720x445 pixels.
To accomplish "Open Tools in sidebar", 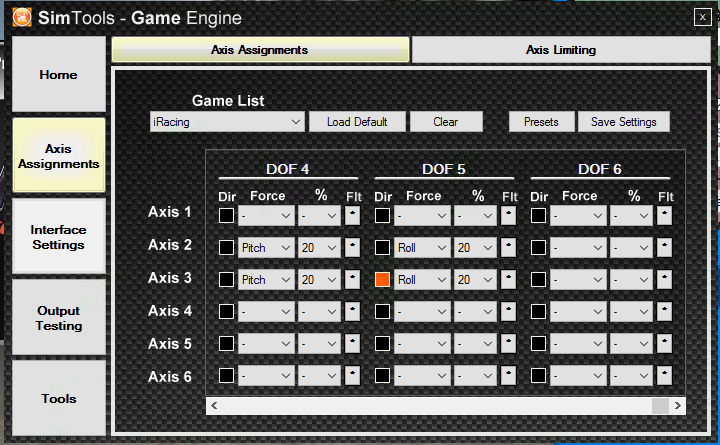I will [x=59, y=398].
